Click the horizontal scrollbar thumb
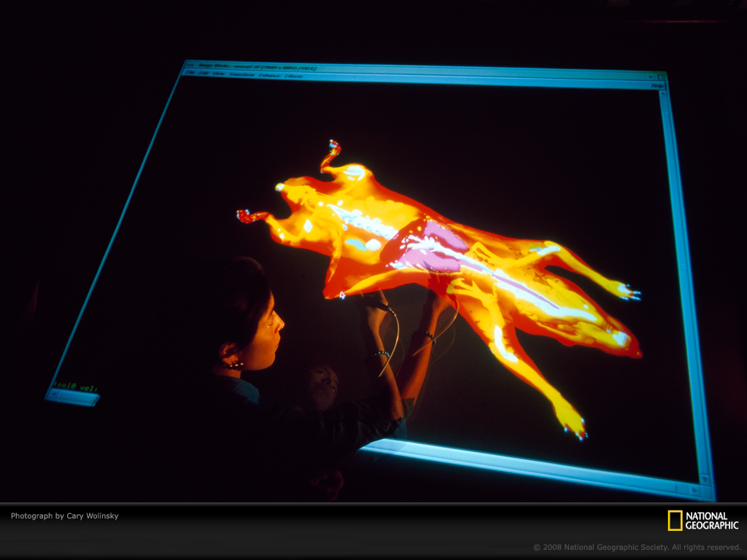Screen dimensions: 747x560 79,397
